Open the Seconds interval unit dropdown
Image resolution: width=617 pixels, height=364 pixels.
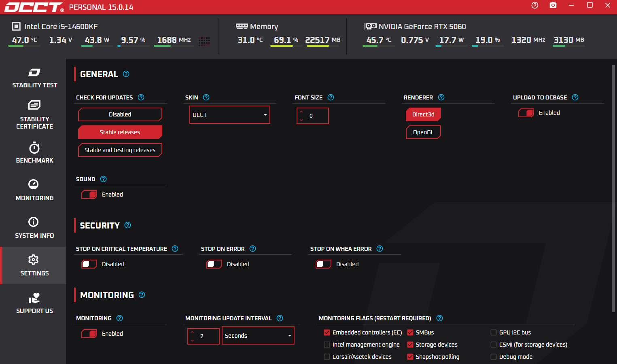(258, 336)
